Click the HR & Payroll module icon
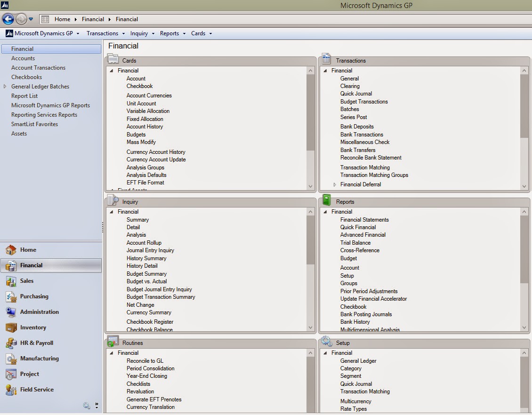 [x=11, y=343]
